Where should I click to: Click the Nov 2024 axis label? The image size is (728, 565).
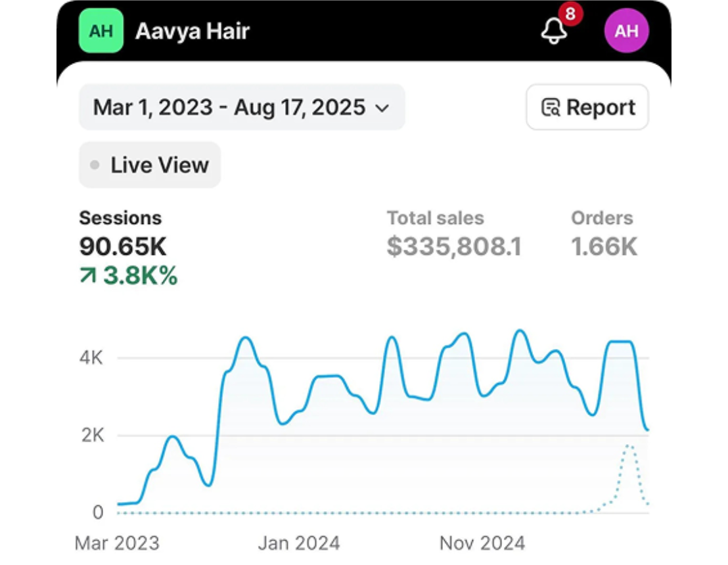(x=482, y=543)
